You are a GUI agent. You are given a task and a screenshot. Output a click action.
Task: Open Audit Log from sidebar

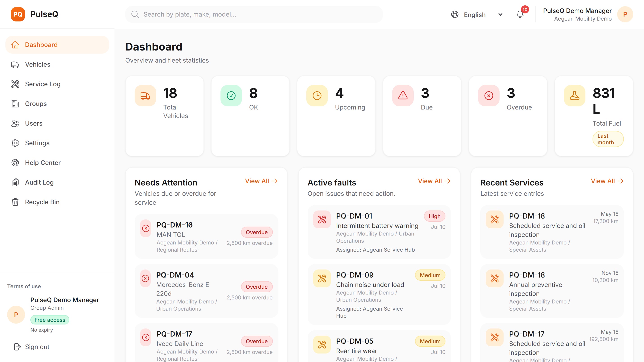(57, 182)
